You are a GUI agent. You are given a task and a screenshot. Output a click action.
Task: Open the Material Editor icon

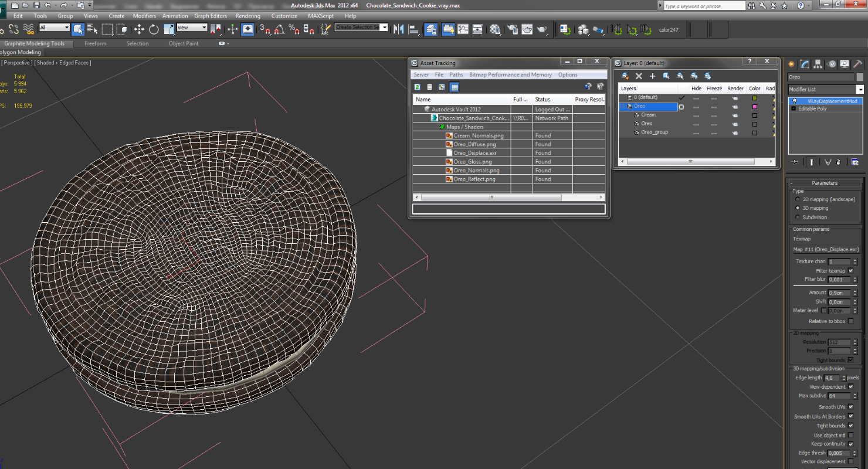(x=496, y=29)
